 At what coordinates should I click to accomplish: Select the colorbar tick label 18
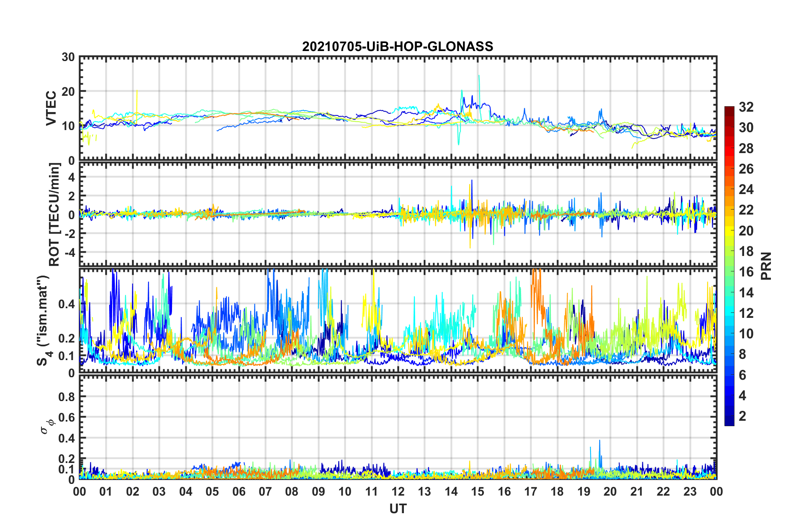(x=746, y=251)
